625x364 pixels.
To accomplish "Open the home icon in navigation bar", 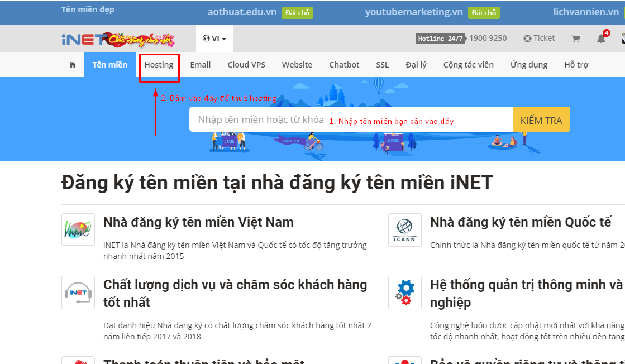I will point(73,65).
